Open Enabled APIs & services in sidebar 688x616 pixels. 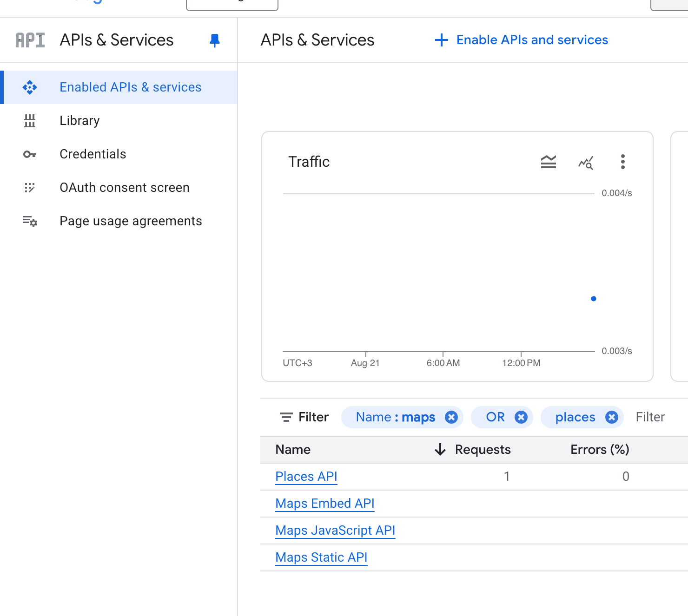pos(130,87)
